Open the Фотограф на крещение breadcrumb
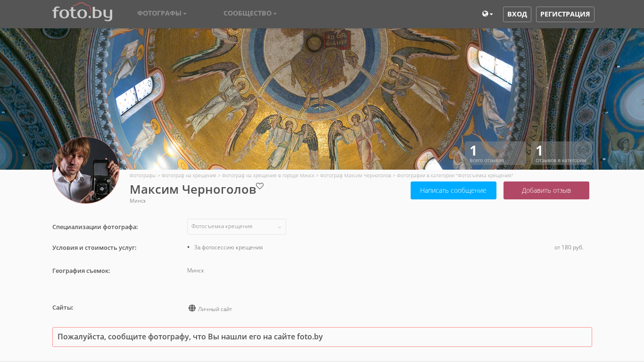 pyautogui.click(x=189, y=175)
